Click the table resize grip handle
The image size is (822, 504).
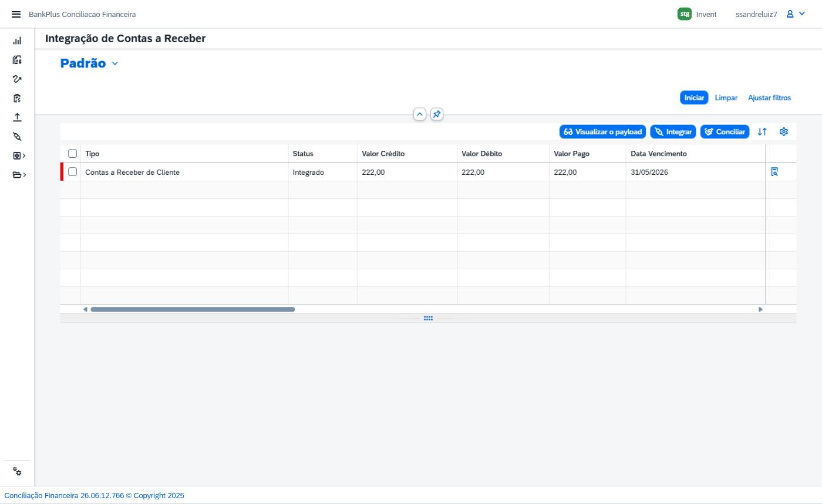pos(428,318)
